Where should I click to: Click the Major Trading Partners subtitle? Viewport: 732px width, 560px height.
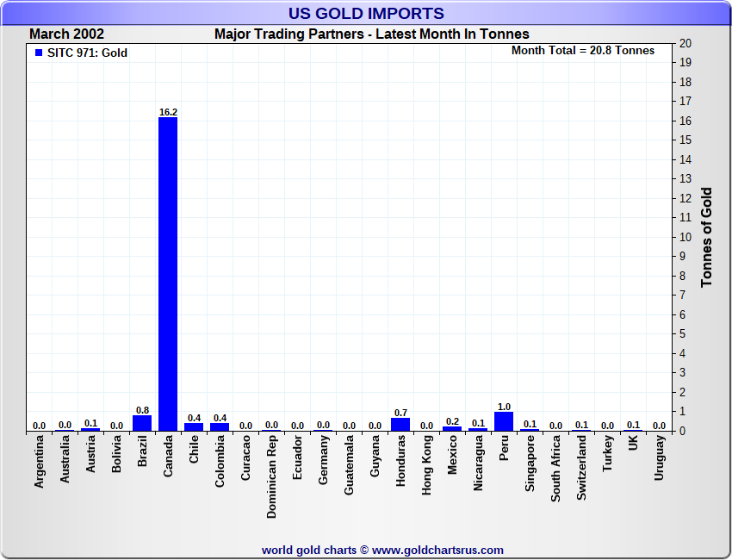(x=371, y=34)
